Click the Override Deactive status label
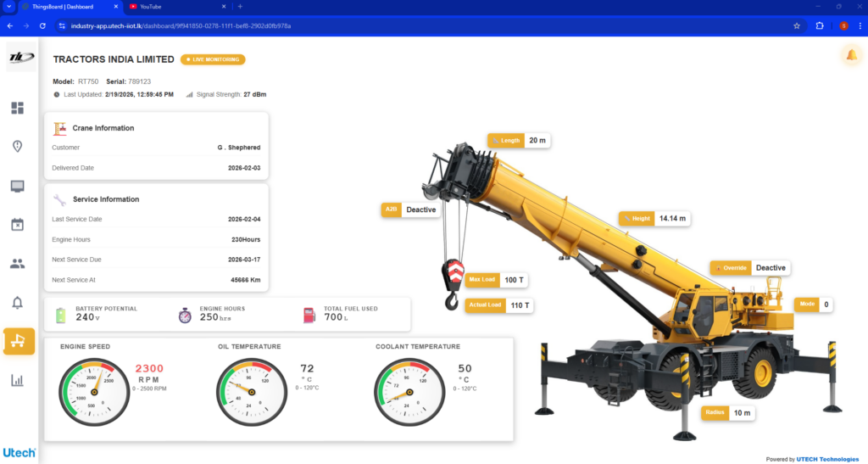Viewport: 868px width, 464px height. tap(750, 268)
